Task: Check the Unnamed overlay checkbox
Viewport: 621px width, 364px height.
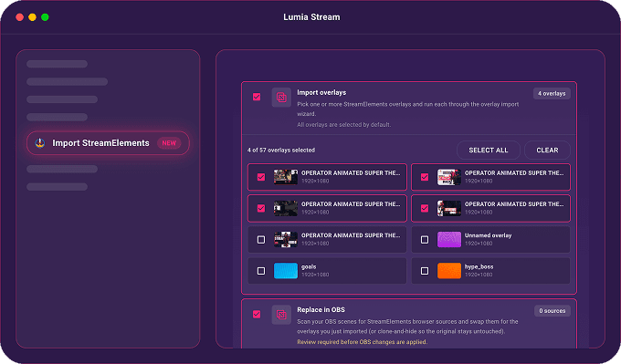Action: point(425,240)
